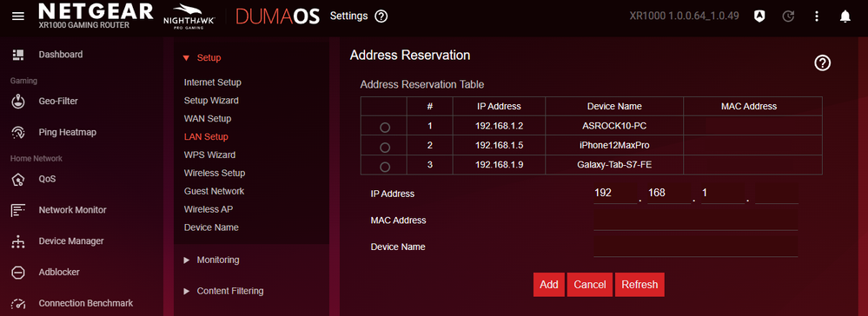Click the Refresh button
Screen dimensions: 868x316
(639, 285)
